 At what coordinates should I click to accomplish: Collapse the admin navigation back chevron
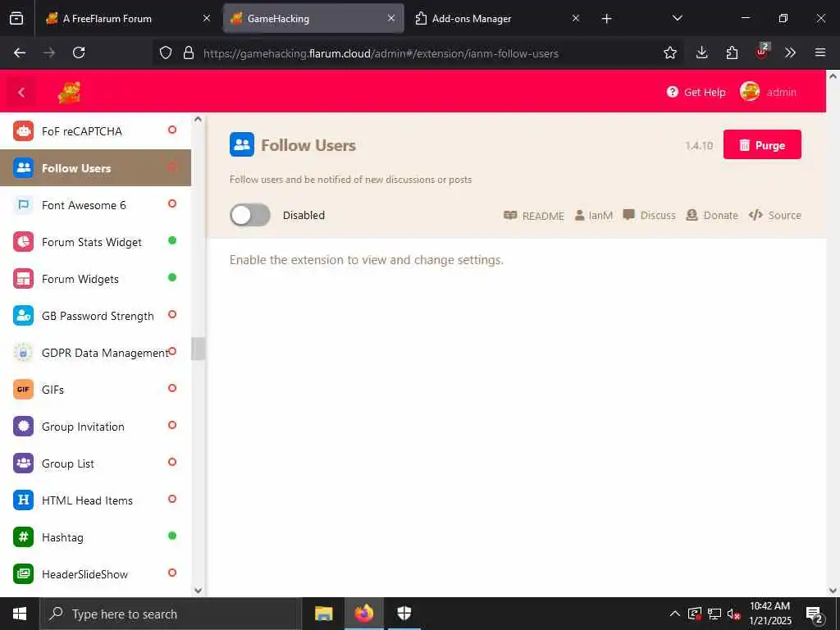pos(21,92)
